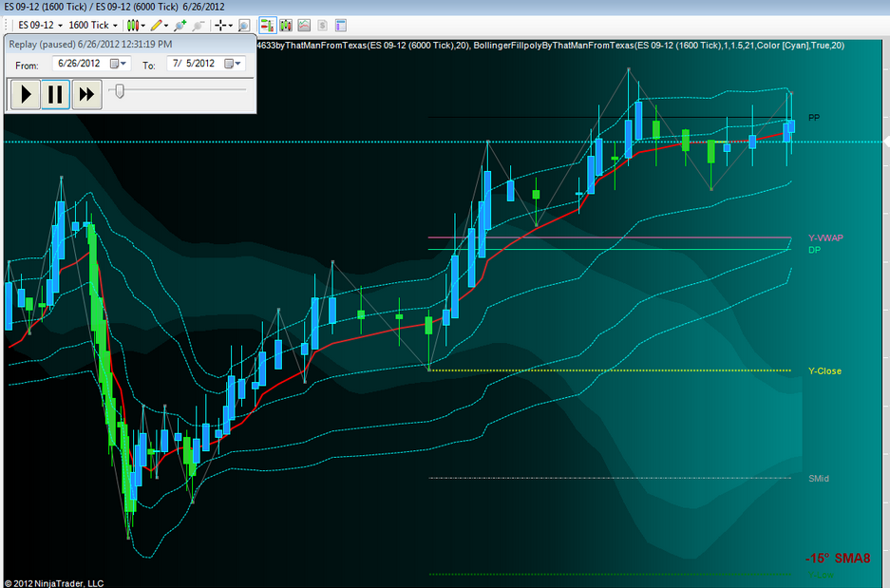890x588 pixels.
Task: Click the toolbar drag grip handle
Action: point(8,25)
